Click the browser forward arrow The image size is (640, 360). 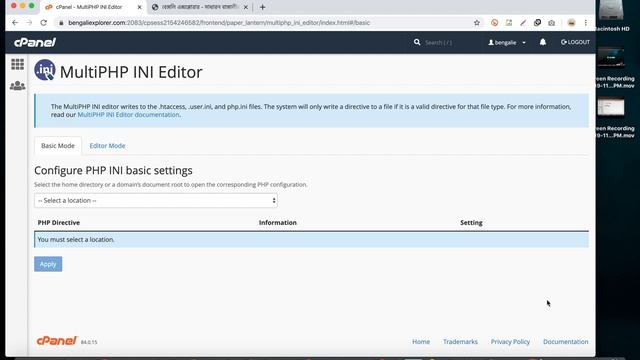tap(29, 23)
